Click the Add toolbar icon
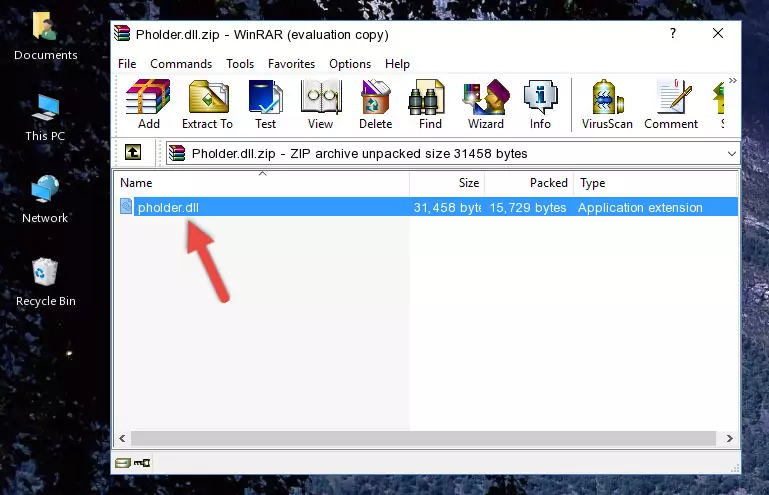Image resolution: width=769 pixels, height=495 pixels. click(x=148, y=104)
